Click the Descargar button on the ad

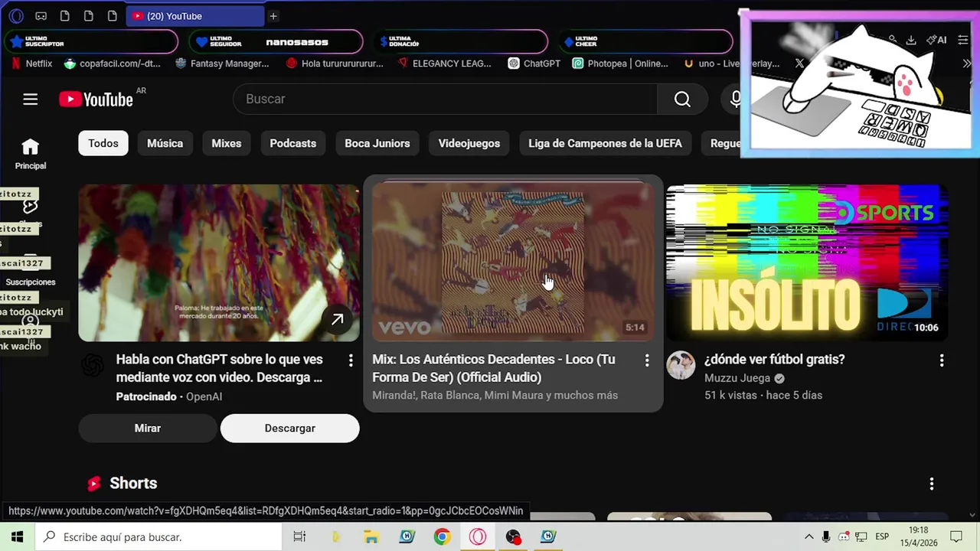point(289,429)
